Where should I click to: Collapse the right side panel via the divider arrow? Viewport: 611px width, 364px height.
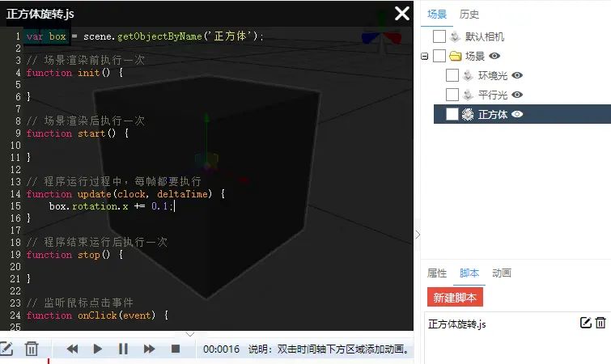[x=418, y=234]
